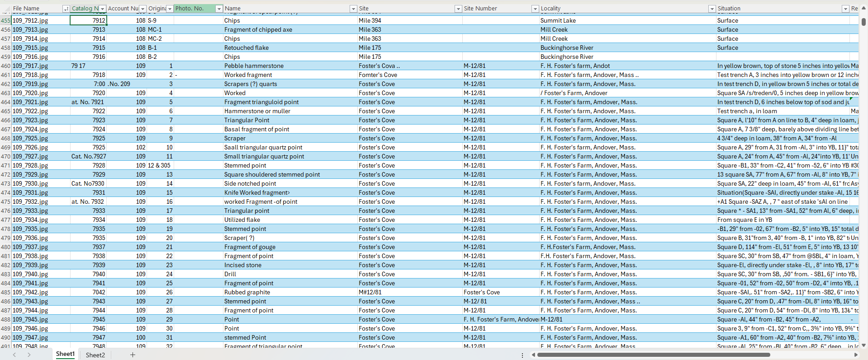
Task: Click the horizontal scrollbar left arrow
Action: pyautogui.click(x=533, y=355)
